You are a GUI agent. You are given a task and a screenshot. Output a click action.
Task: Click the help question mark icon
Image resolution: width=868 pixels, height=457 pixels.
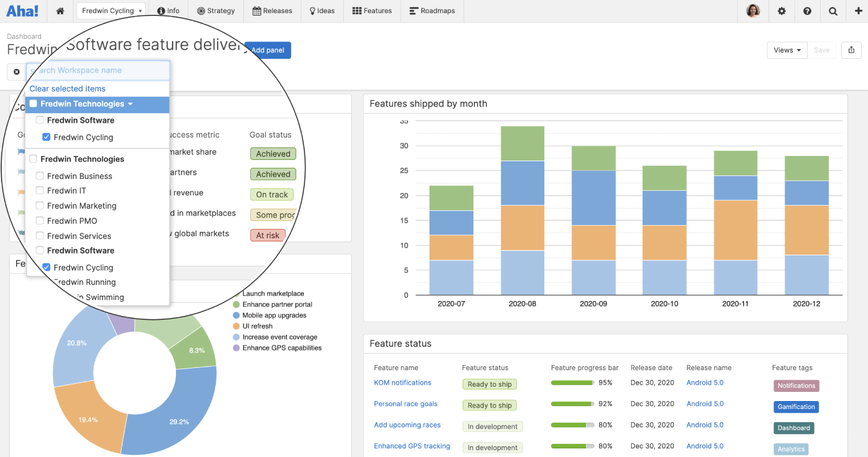coord(807,11)
